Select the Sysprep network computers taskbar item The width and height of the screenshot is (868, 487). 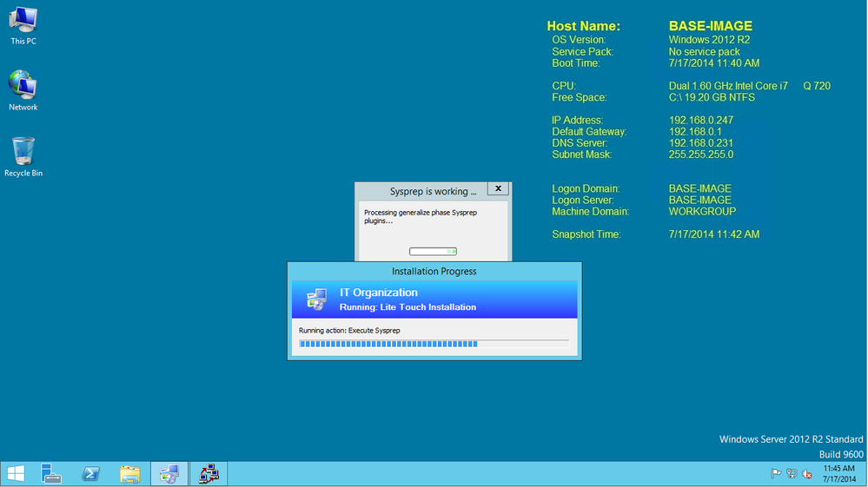(x=209, y=474)
